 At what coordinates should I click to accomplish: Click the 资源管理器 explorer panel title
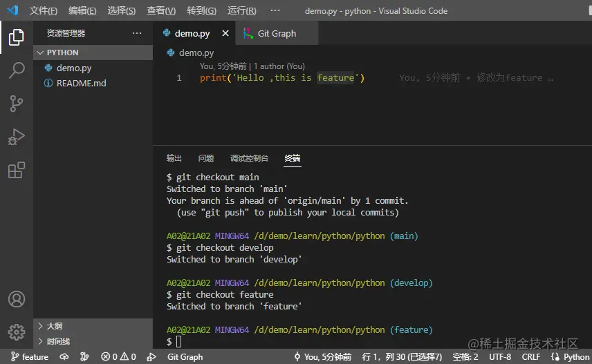[66, 33]
